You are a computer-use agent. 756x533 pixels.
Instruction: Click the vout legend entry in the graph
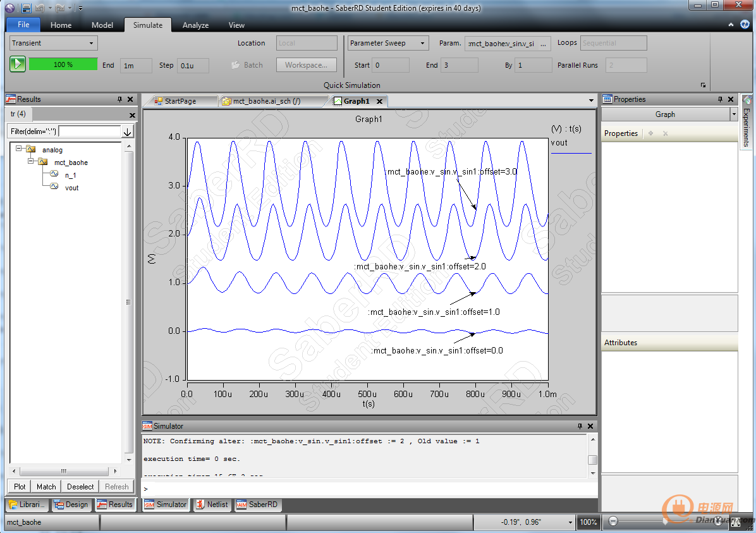point(559,142)
